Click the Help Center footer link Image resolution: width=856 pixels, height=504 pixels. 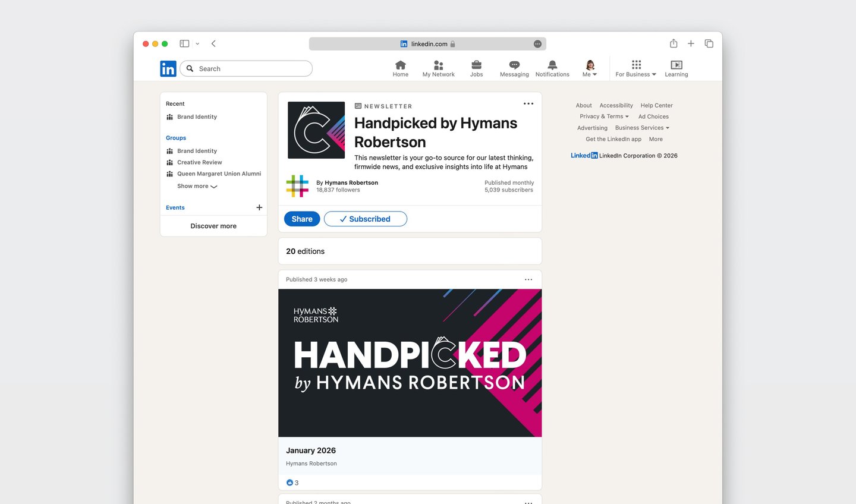[656, 105]
